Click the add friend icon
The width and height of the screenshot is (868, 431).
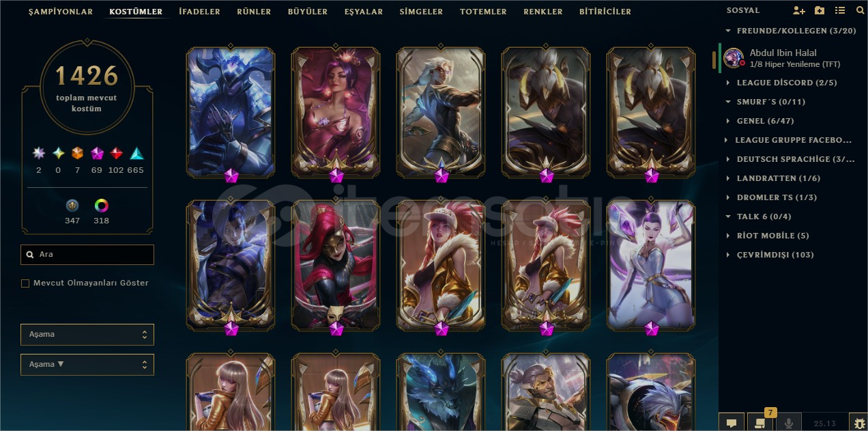[x=799, y=11]
